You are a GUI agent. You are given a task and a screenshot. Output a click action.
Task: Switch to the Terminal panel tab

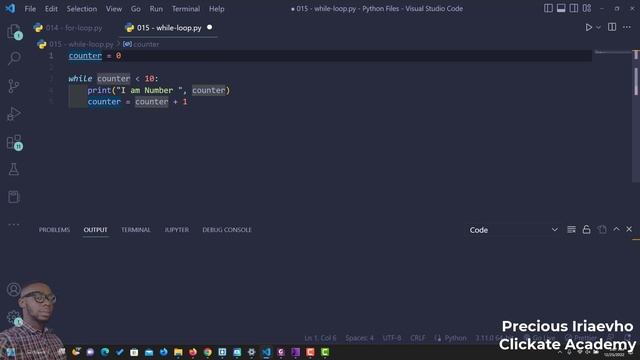(136, 230)
